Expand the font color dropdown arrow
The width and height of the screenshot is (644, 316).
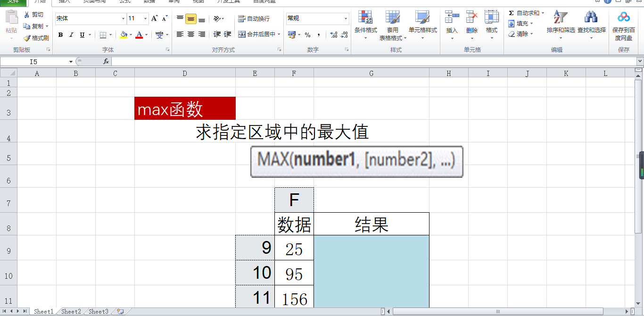[147, 35]
